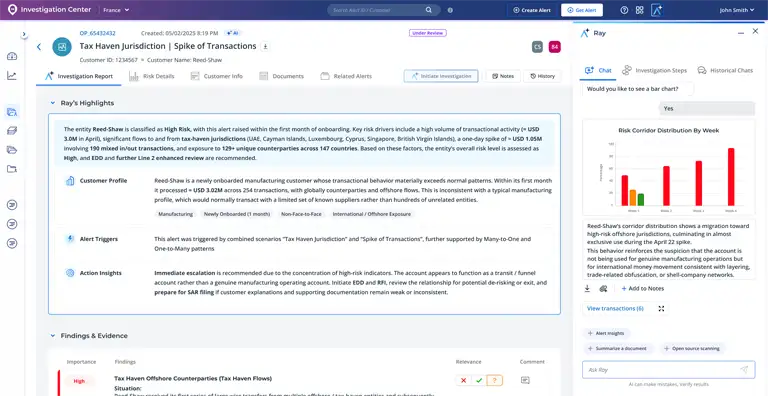Viewport: 768px width, 396px height.
Task: Download Ray's chart response
Action: click(x=587, y=289)
